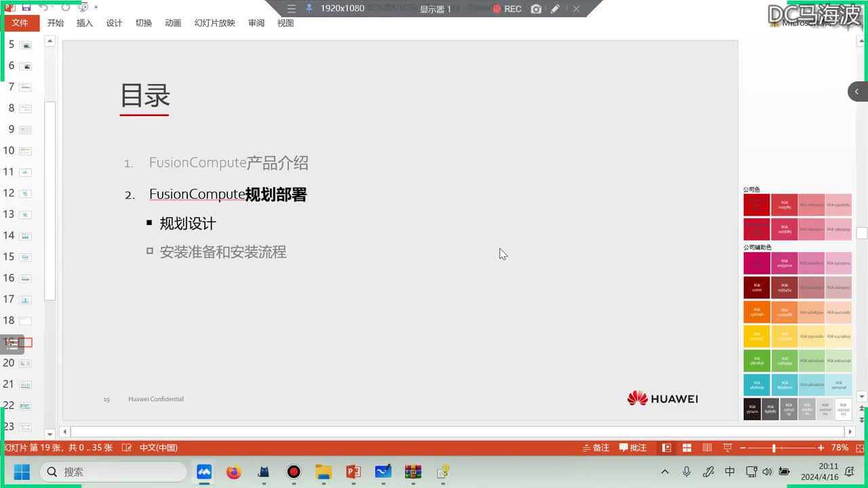Open the 视图 ribbon tab
This screenshot has width=868, height=488.
[285, 23]
